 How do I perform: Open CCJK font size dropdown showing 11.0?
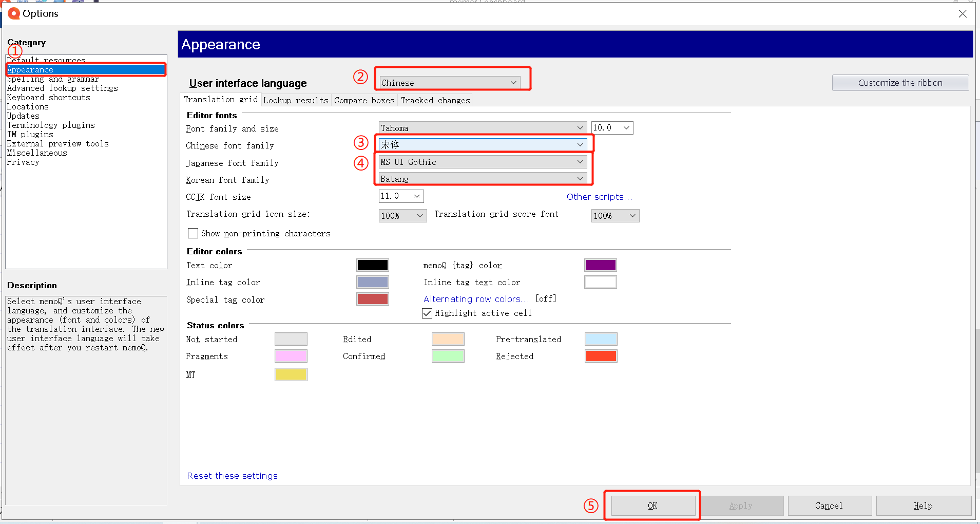[x=401, y=196]
